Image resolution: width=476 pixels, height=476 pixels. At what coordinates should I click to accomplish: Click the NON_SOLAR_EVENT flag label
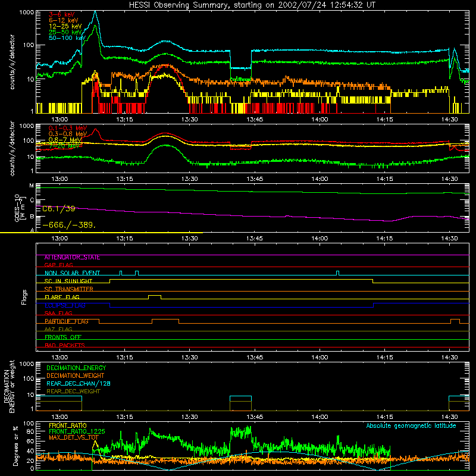(x=72, y=273)
